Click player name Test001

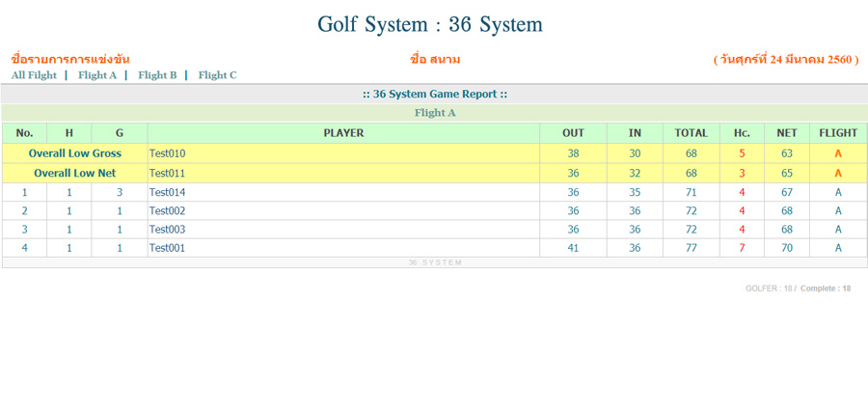point(167,248)
